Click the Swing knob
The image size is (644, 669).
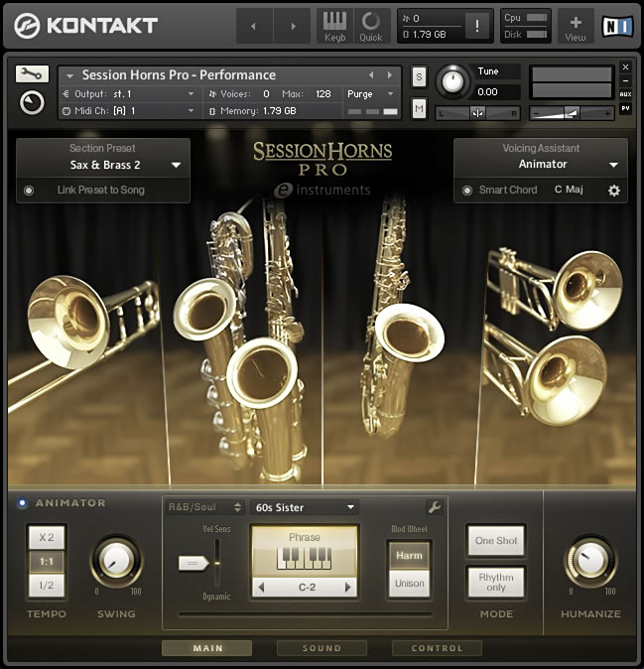[116, 561]
